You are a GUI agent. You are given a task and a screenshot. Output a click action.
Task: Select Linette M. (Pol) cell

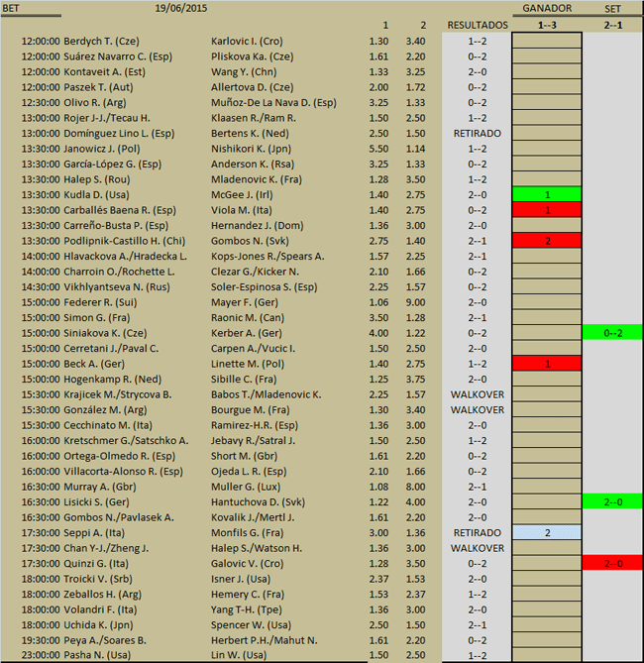(248, 364)
